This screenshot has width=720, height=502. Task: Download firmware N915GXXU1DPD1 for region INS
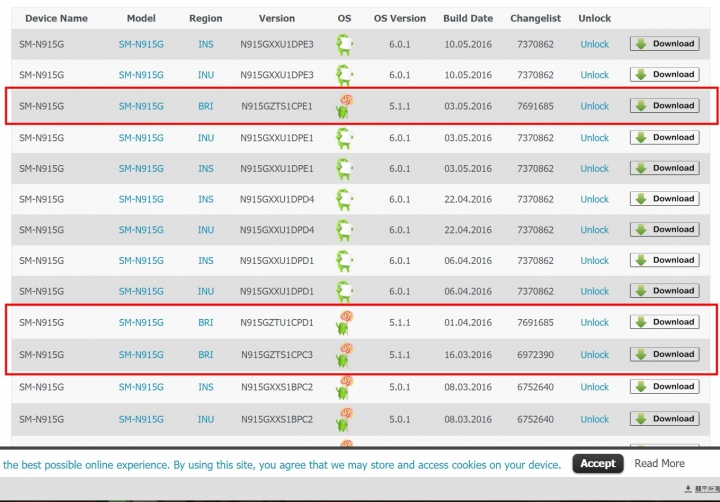pyautogui.click(x=664, y=261)
